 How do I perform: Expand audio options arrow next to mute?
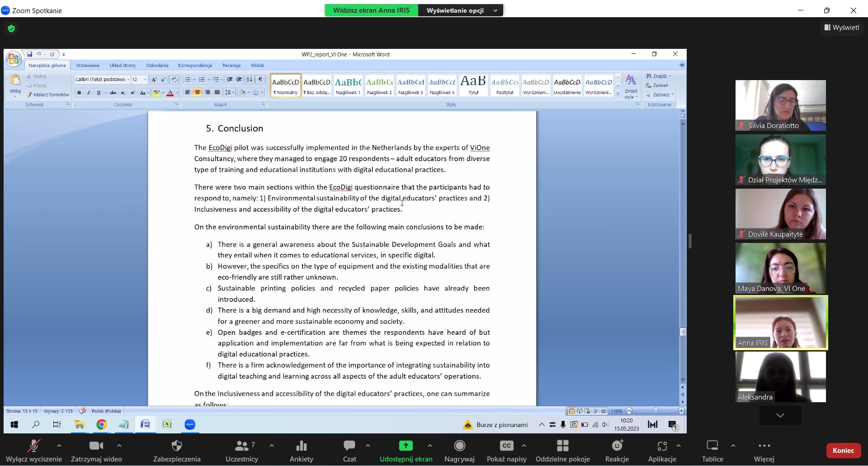click(59, 446)
